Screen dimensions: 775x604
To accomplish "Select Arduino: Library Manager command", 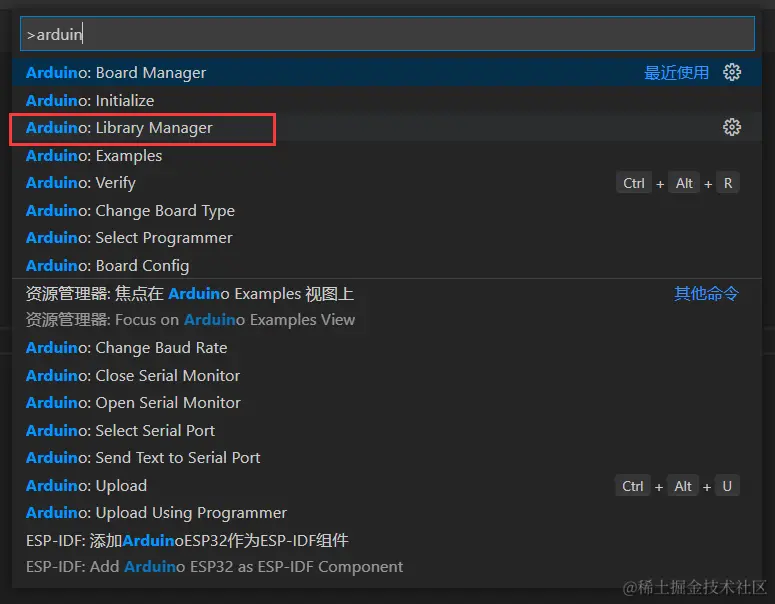I will click(387, 128).
